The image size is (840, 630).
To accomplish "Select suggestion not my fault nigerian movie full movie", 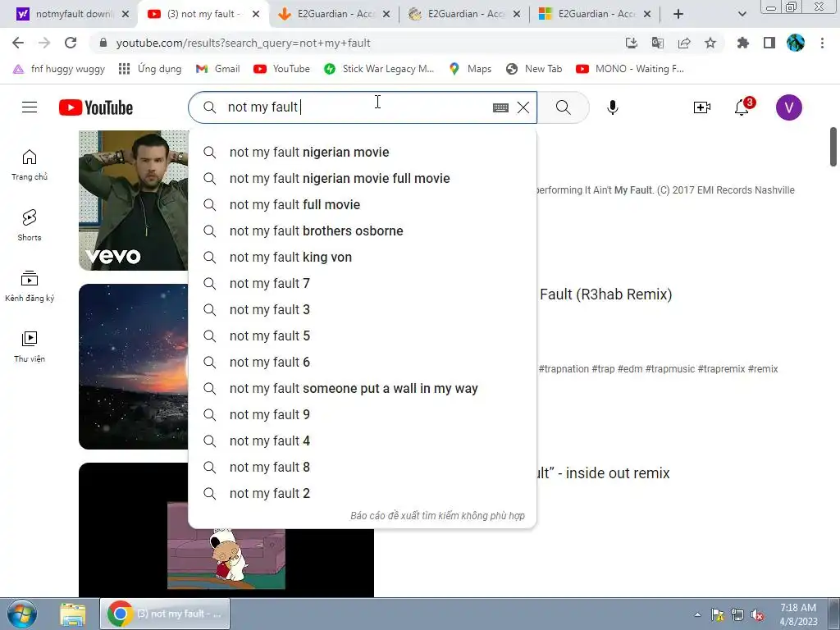I will click(x=362, y=178).
